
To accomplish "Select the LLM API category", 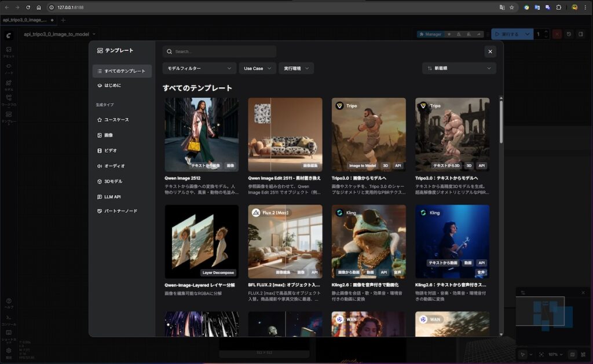I will (112, 197).
